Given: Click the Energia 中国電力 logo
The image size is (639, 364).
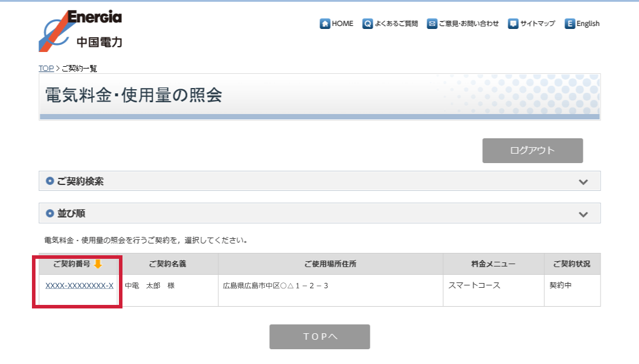Looking at the screenshot, I should click(80, 30).
